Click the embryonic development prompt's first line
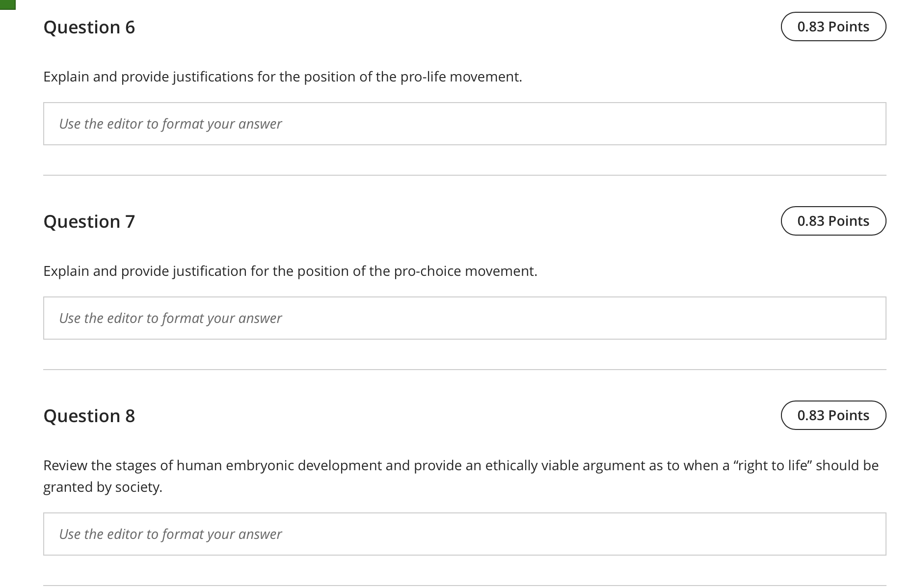Viewport: 913px width, 588px height. click(x=461, y=465)
